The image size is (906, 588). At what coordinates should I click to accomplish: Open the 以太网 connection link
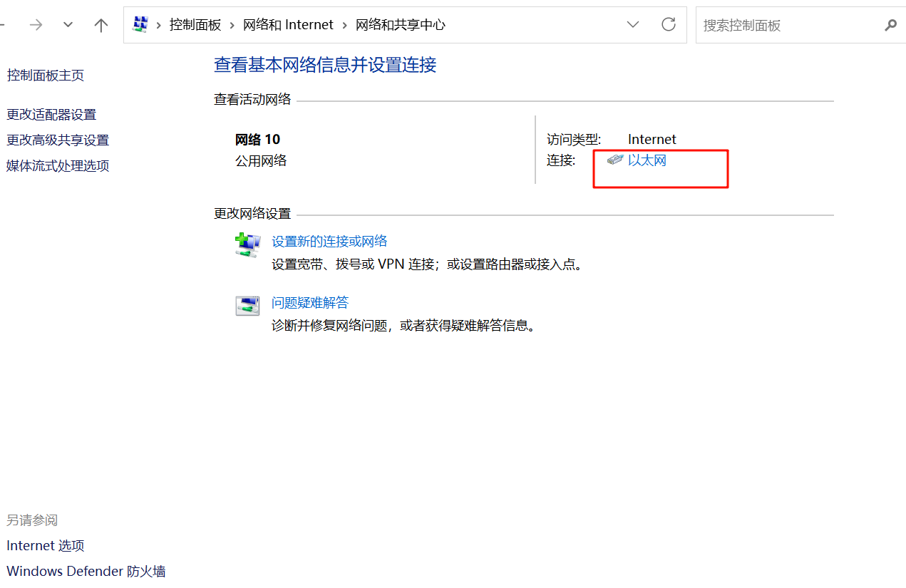coord(646,160)
